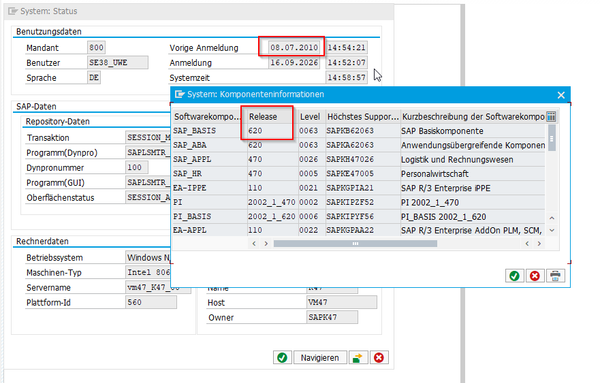The height and width of the screenshot is (383, 600).
Task: Click the Personalwirtschaft description cell
Action: point(473,174)
